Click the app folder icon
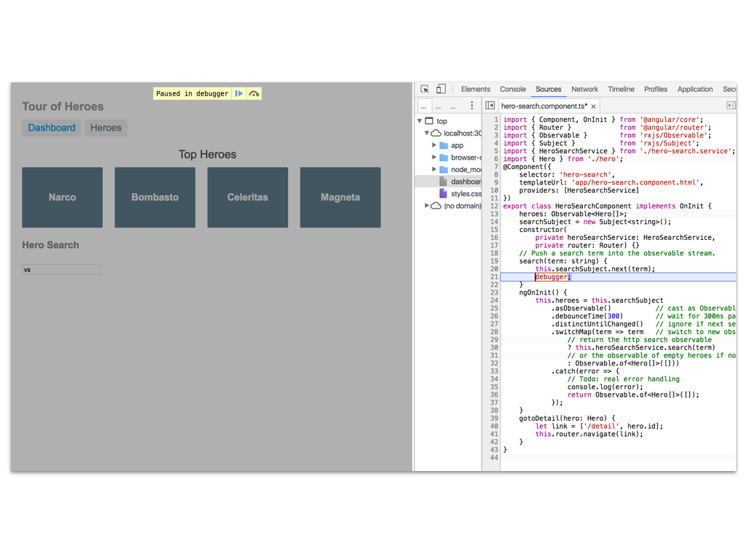747x560 pixels. coord(444,145)
